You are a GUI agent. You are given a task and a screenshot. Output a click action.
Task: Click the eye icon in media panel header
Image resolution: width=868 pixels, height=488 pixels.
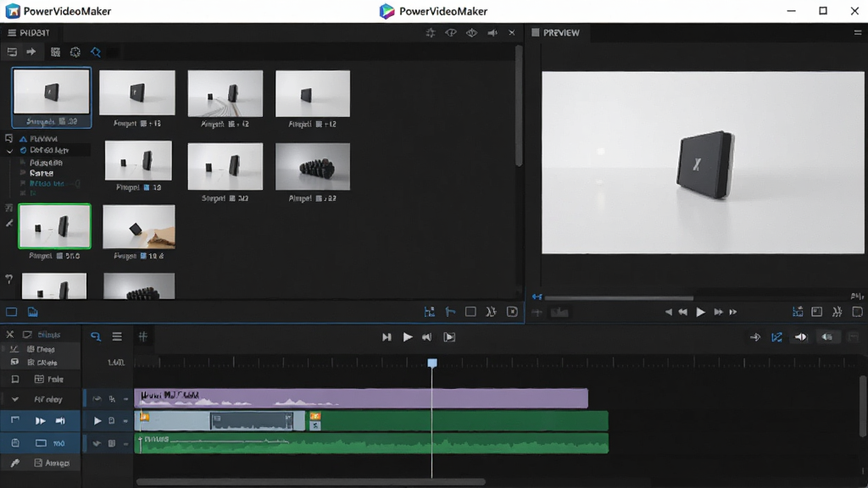(451, 33)
